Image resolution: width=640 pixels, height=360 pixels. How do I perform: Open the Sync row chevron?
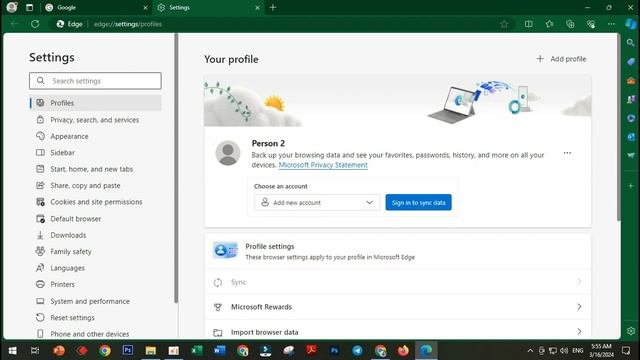579,282
